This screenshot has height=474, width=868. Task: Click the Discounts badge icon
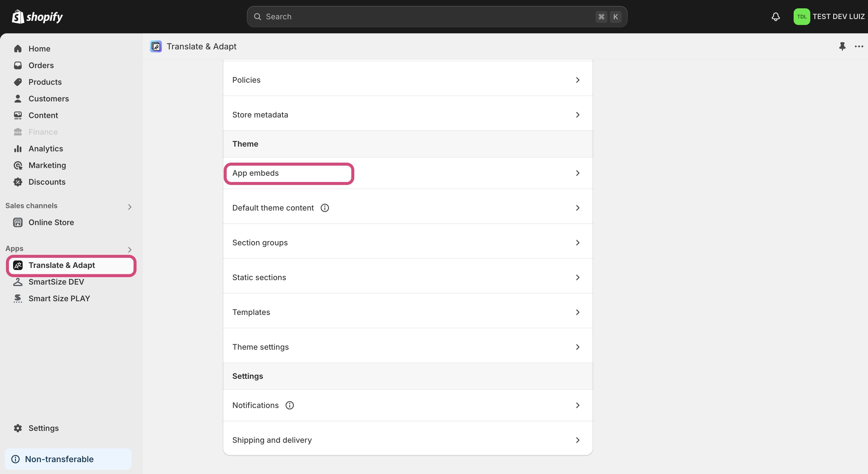tap(18, 182)
